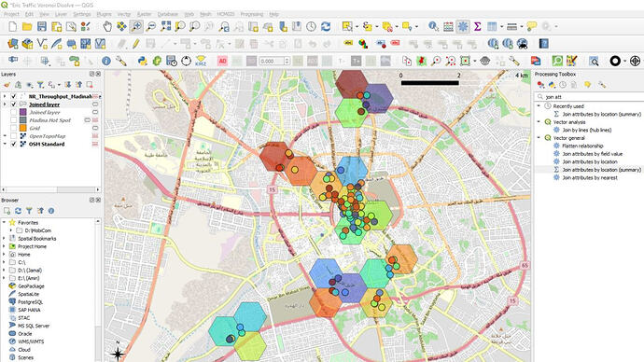Click the Refresh map icon
The image size is (644, 362).
tap(326, 27)
